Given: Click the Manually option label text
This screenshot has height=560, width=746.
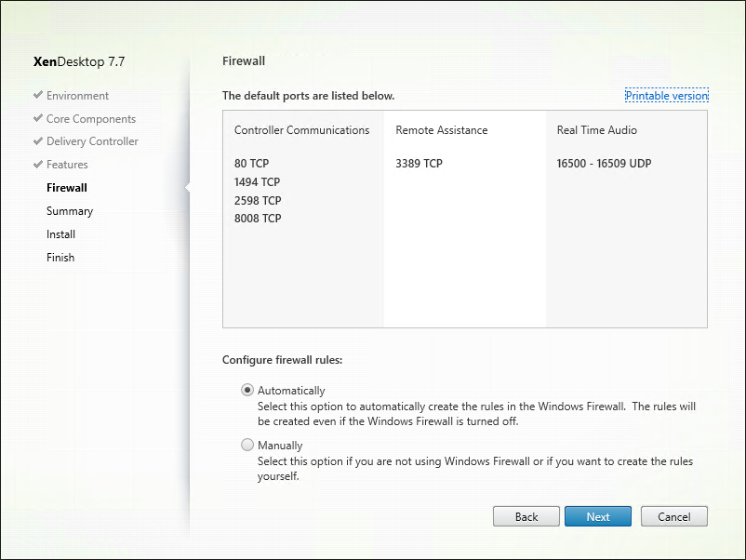Looking at the screenshot, I should [280, 446].
